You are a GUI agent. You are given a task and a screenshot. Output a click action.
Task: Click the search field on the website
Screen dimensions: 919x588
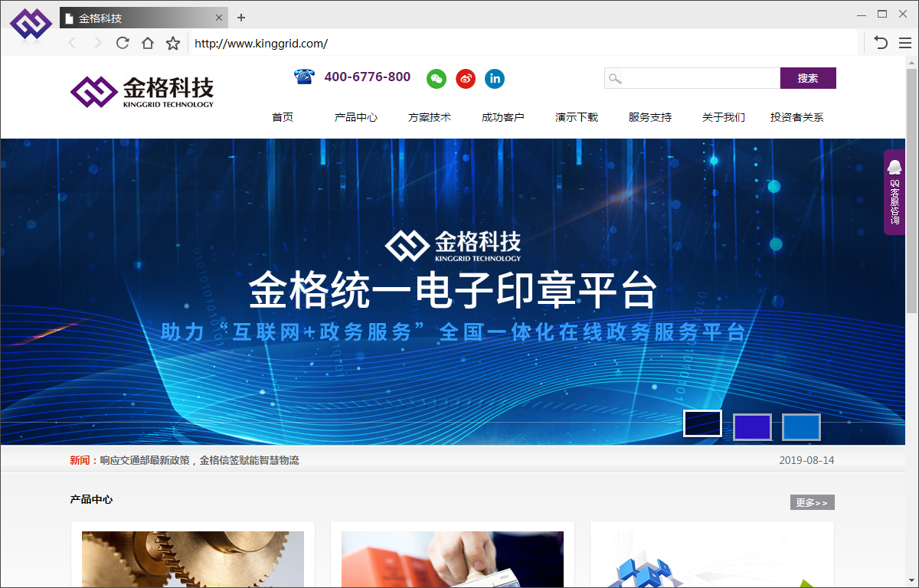[692, 78]
